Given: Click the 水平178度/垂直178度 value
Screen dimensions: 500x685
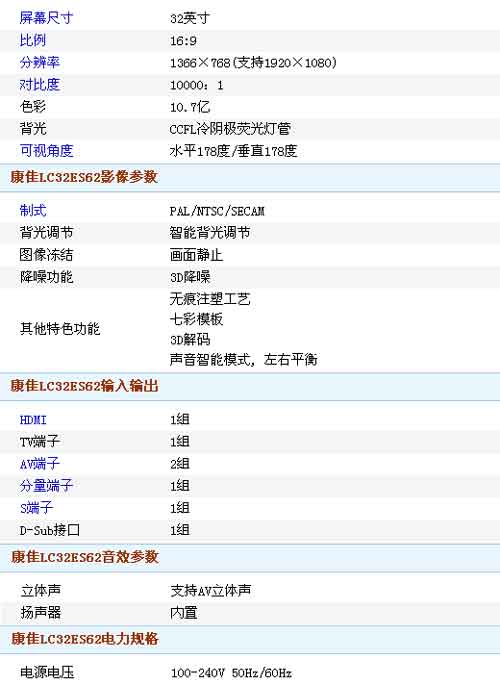Looking at the screenshot, I should pos(234,151).
